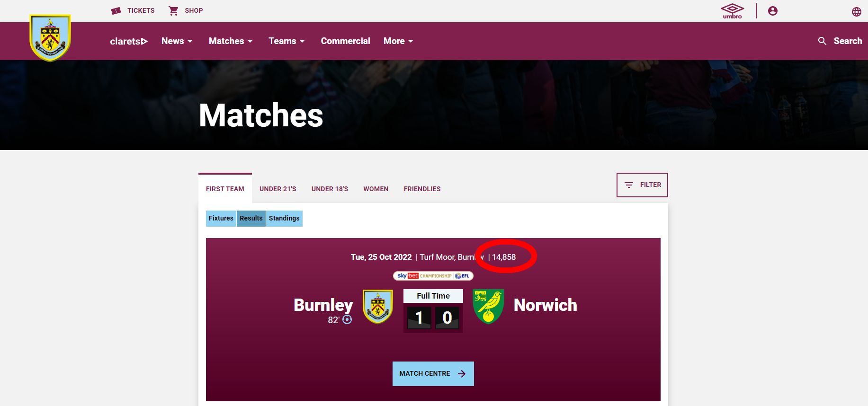The width and height of the screenshot is (868, 406).
Task: Click the Norwich City crest
Action: [x=488, y=307]
